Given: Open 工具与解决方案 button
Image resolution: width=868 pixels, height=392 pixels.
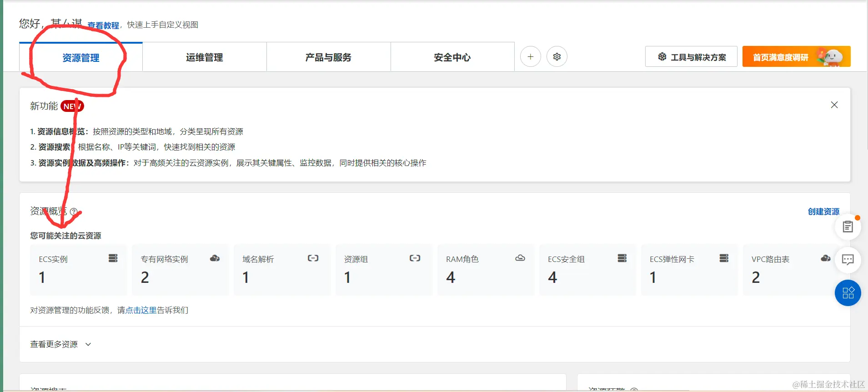Looking at the screenshot, I should click(x=691, y=57).
